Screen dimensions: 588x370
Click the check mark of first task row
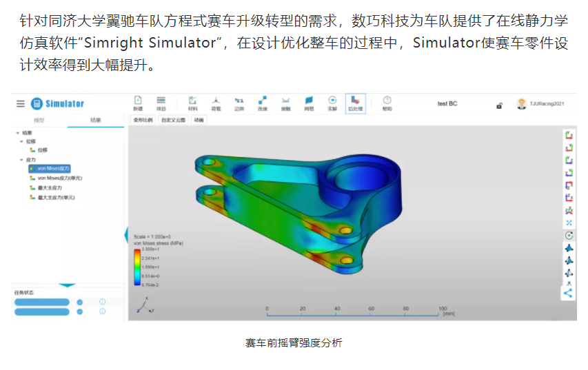(x=79, y=302)
